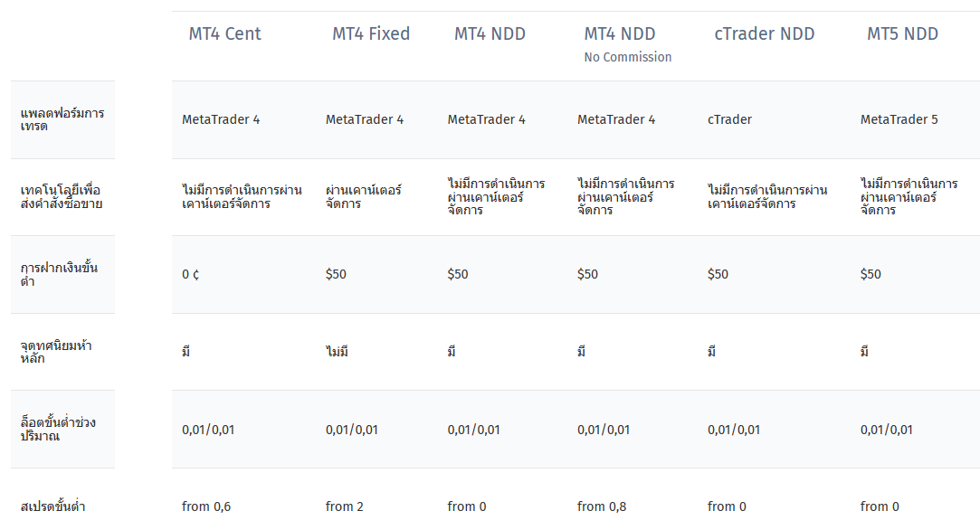Click the การฝากเงินขั้นต่ำ row label
The width and height of the screenshot is (980, 530).
pos(59,274)
